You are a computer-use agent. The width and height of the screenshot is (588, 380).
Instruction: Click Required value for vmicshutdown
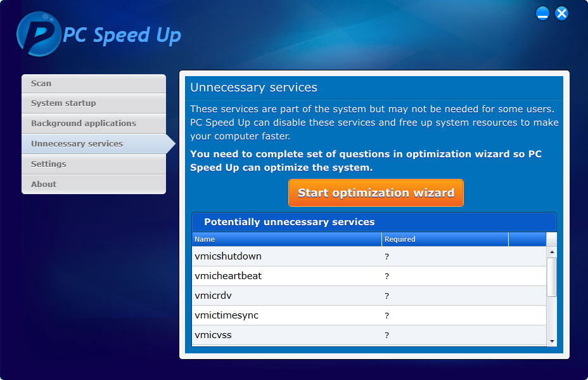[387, 257]
